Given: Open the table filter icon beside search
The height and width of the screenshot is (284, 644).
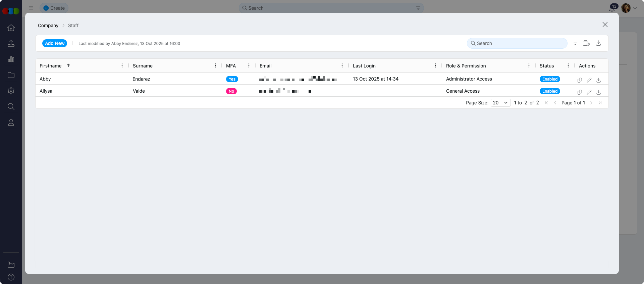Looking at the screenshot, I should (x=575, y=43).
